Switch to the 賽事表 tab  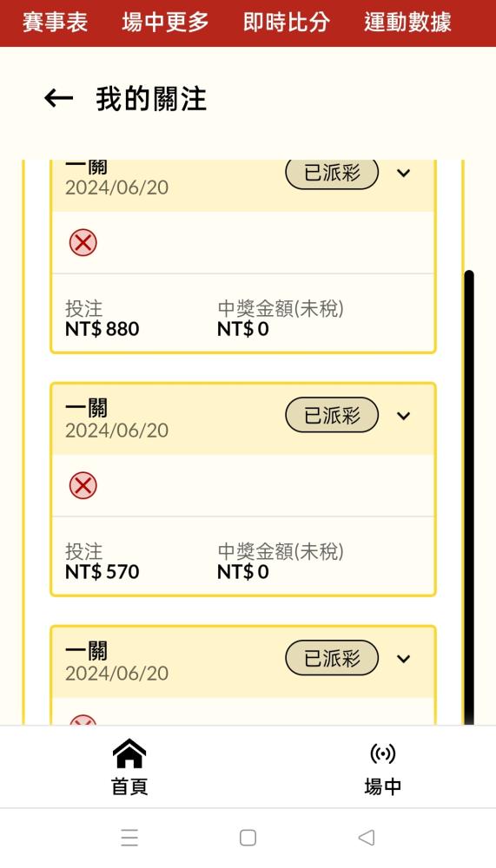tap(55, 23)
